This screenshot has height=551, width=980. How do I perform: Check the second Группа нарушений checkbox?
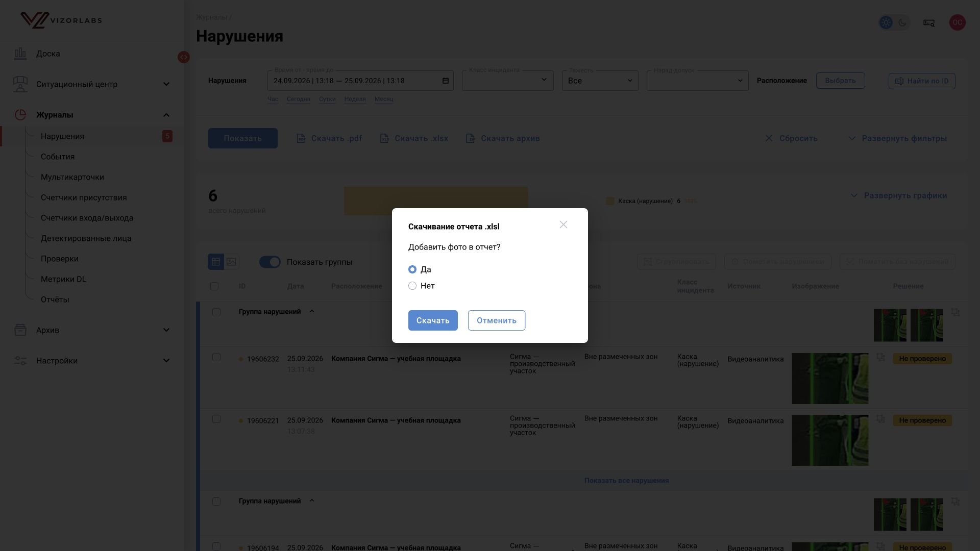[216, 502]
